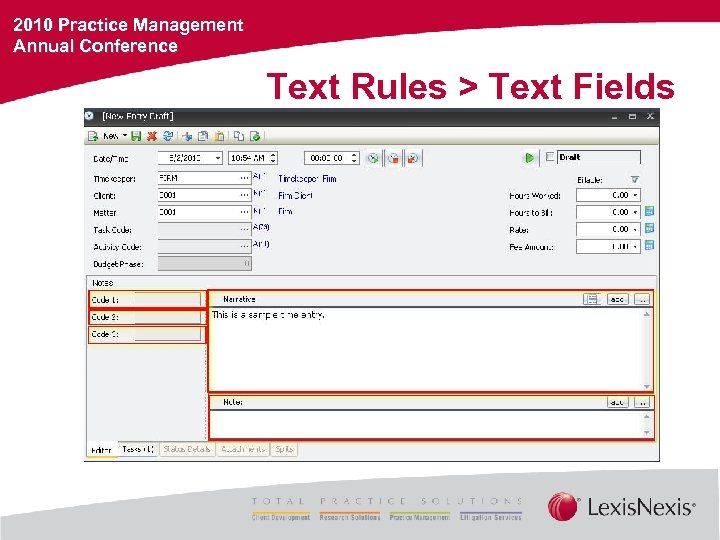Click the Narrative scrollbar up arrow
The image size is (720, 540).
(647, 314)
